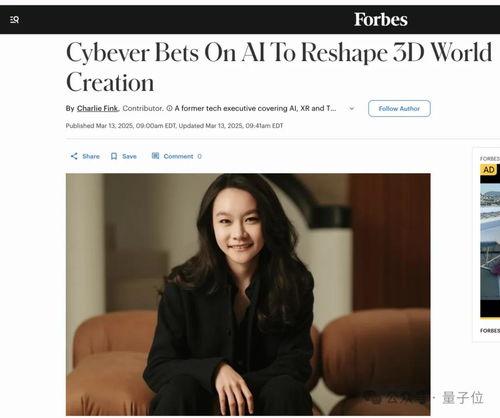Click the Share arrow icon
Screen dimensions: 500x418
[x=74, y=156]
